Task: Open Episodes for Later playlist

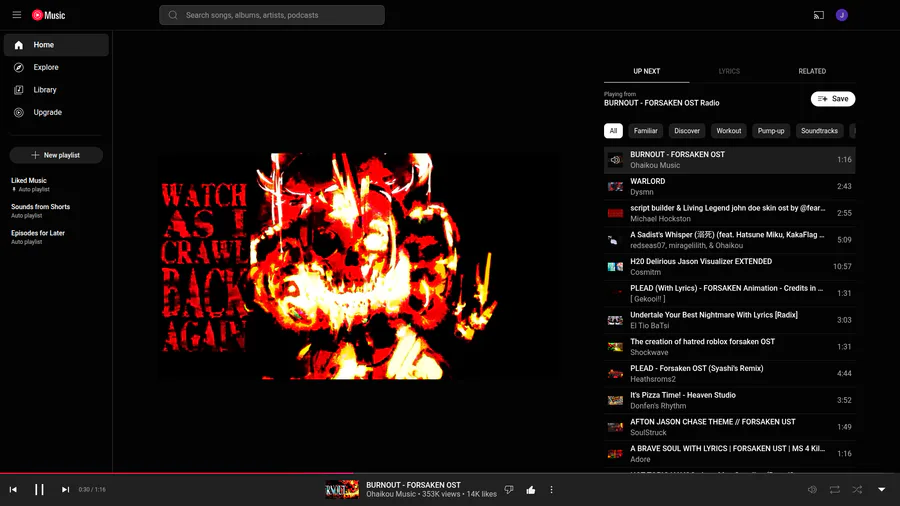Action: pos(38,233)
